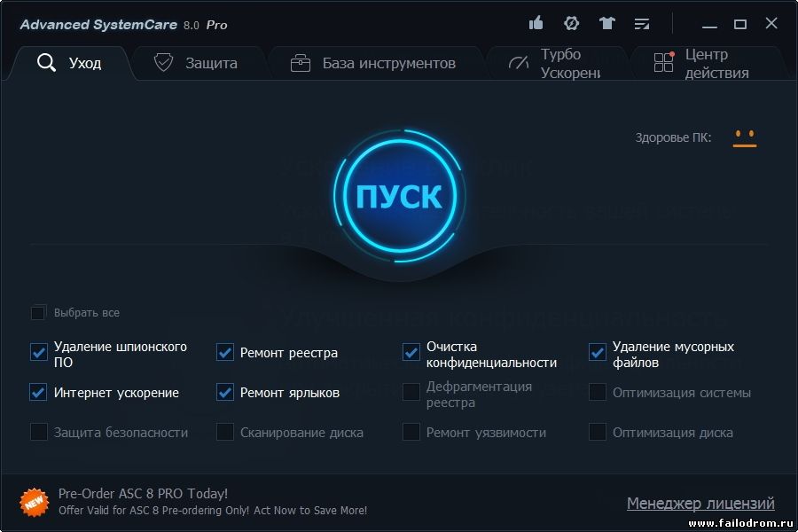Close the Advanced SystemCare window
This screenshot has height=532, width=798.
tap(771, 23)
